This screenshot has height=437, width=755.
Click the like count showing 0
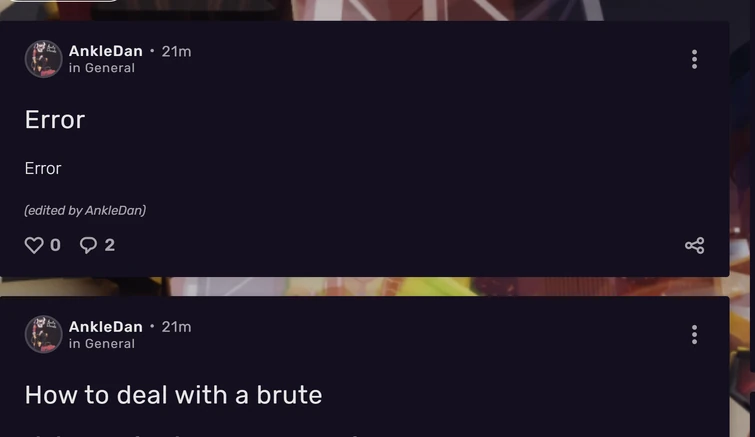[55, 245]
